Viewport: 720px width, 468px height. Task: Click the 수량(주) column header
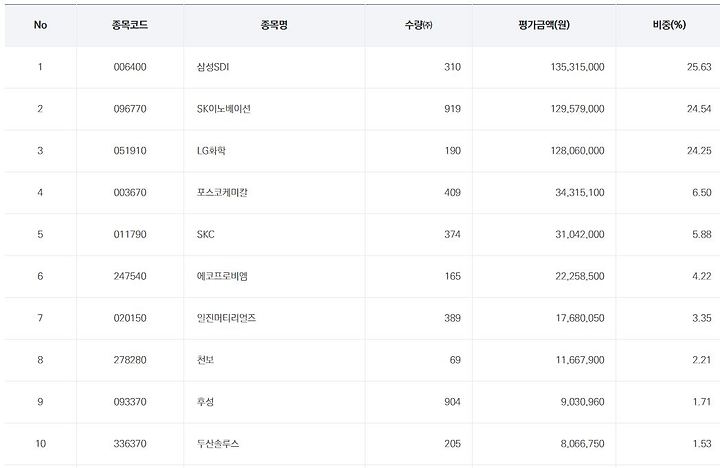[418, 25]
